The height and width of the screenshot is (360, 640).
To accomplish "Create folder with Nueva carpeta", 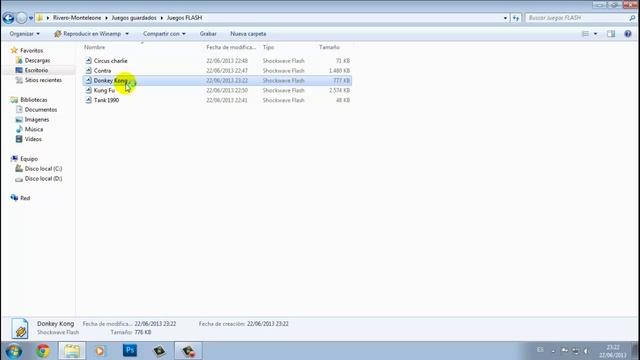I will 248,34.
